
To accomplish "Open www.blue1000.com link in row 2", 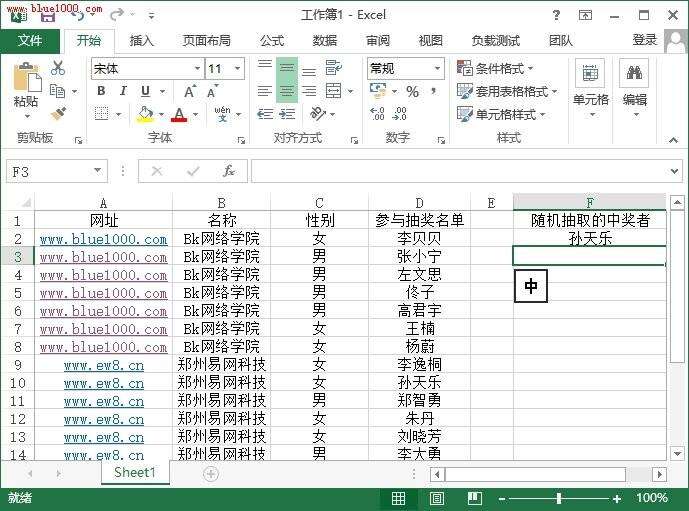I will (x=103, y=239).
